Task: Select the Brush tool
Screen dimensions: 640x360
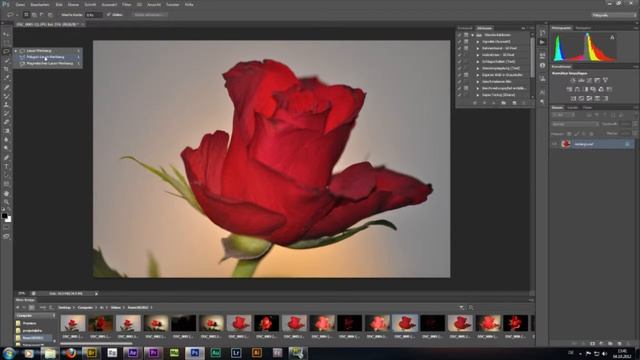Action: click(x=6, y=96)
